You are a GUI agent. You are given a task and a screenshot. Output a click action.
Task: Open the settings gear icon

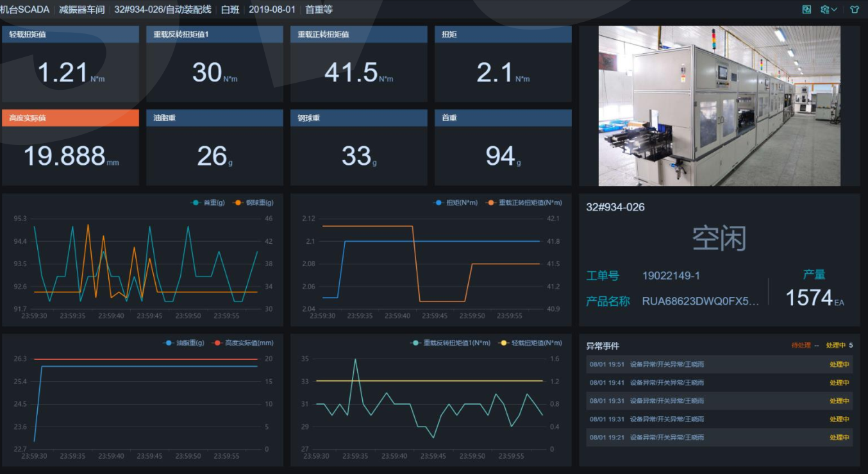pyautogui.click(x=825, y=10)
